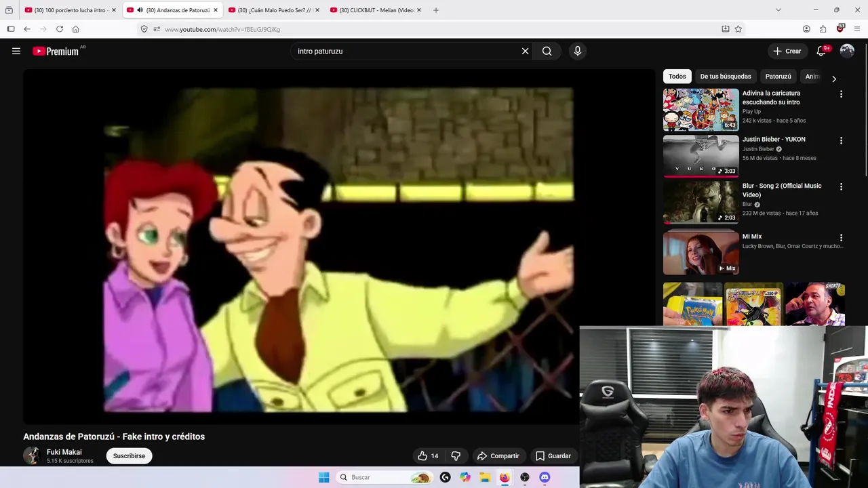Open the browser application menu
868x488 pixels.
857,29
